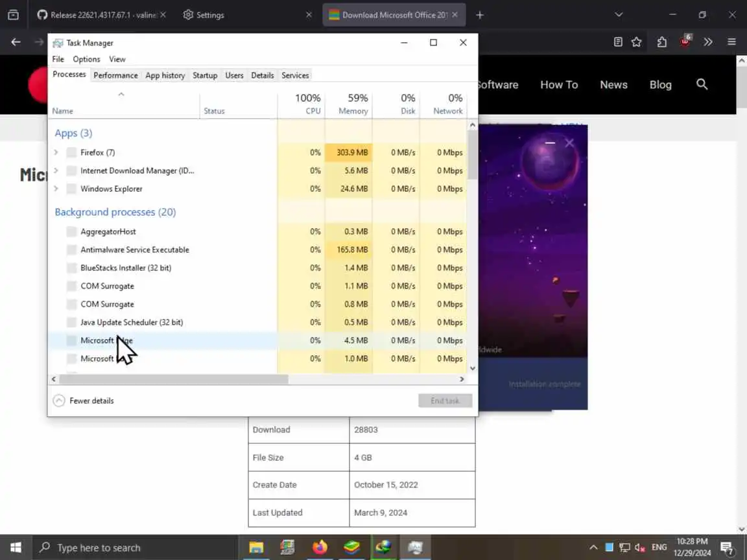Switch to the Startup tab
The image size is (747, 560).
[205, 75]
